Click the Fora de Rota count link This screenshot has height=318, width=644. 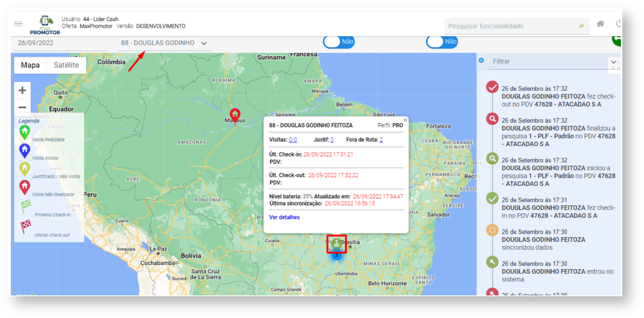click(x=381, y=140)
